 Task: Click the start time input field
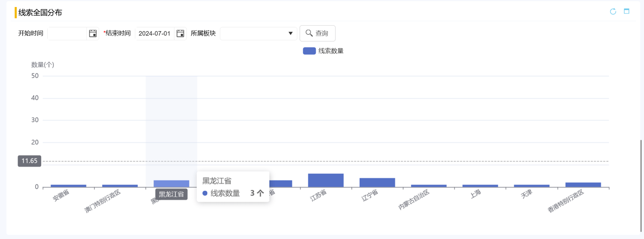(67, 34)
